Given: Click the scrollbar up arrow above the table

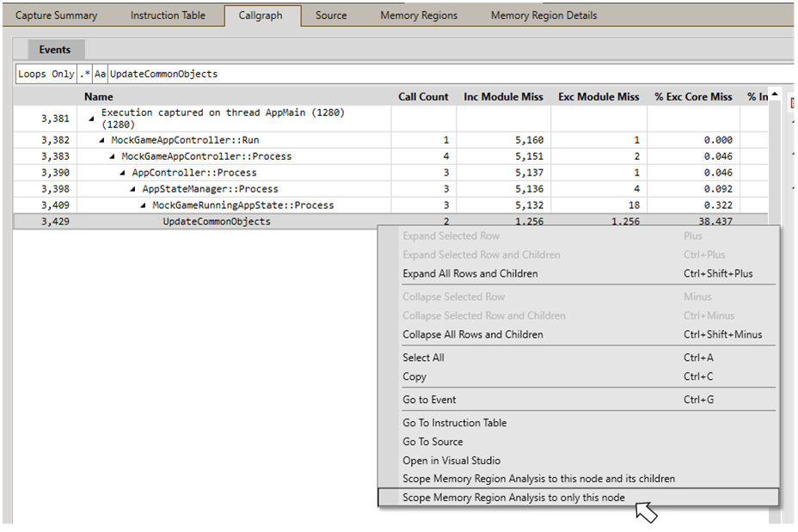Looking at the screenshot, I should tap(775, 94).
